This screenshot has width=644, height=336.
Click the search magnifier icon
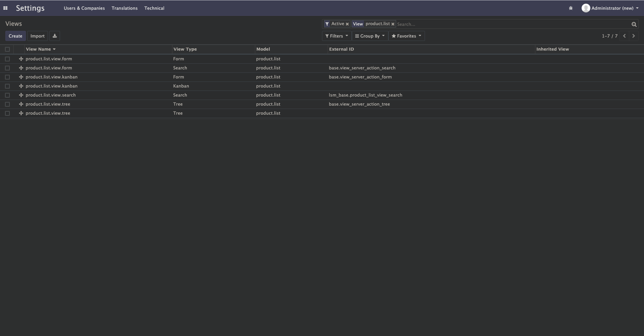tap(634, 24)
